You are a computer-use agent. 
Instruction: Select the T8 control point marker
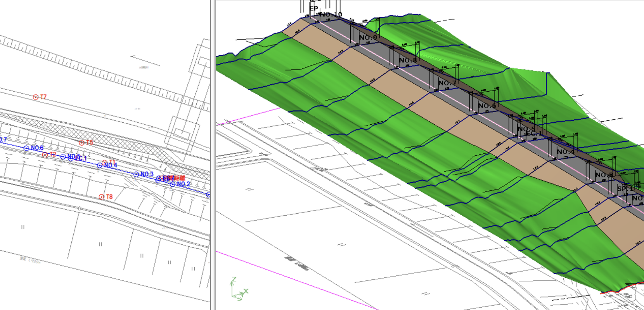[102, 197]
